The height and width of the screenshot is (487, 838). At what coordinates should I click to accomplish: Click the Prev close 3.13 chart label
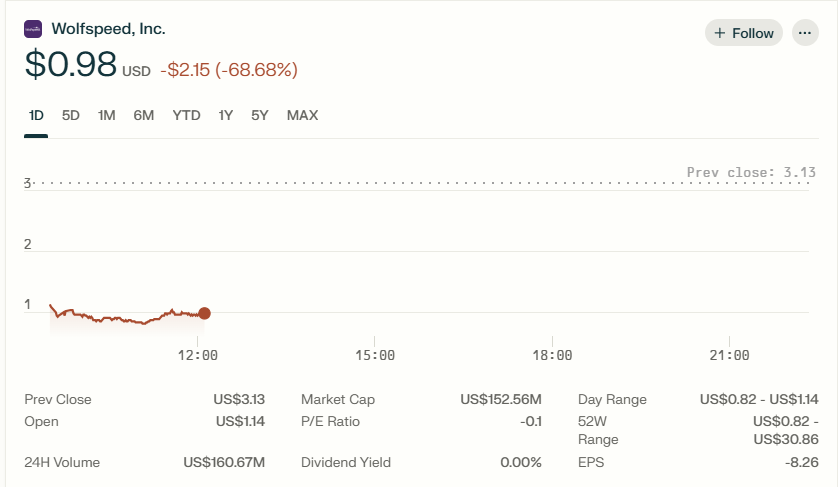(x=751, y=172)
